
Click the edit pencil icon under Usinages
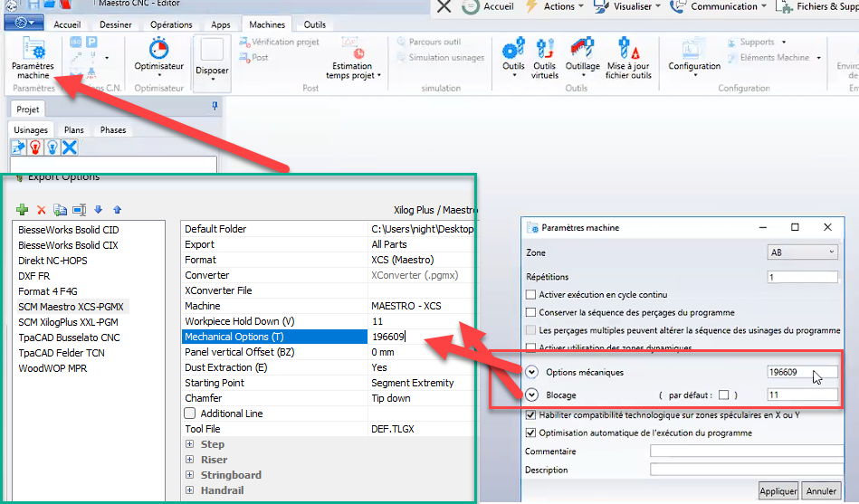[18, 147]
